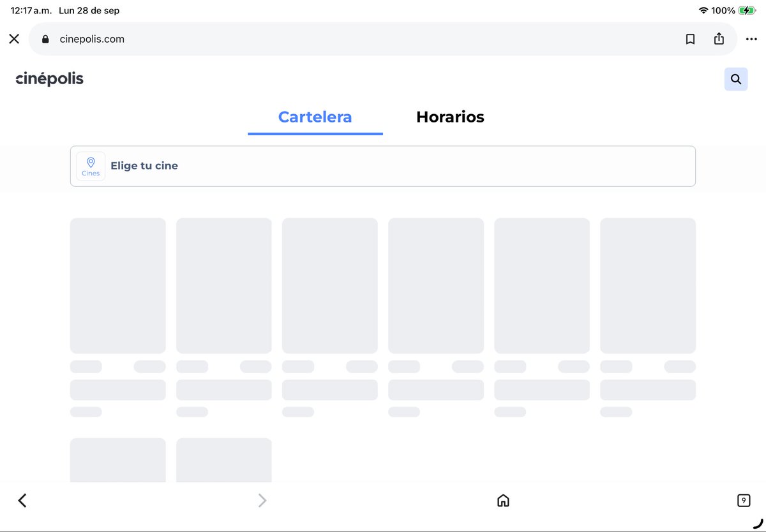Tap the cinepolis.com address bar
766x532 pixels.
(383, 39)
